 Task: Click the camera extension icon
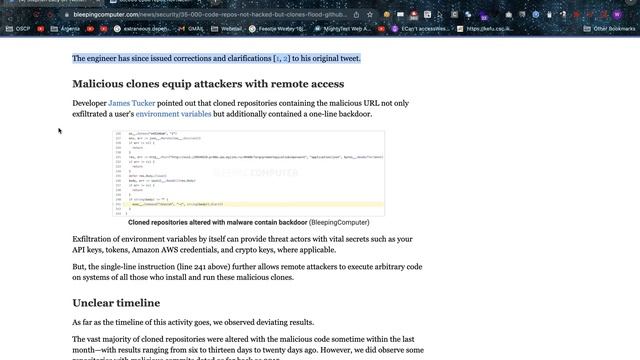pyautogui.click(x=509, y=15)
